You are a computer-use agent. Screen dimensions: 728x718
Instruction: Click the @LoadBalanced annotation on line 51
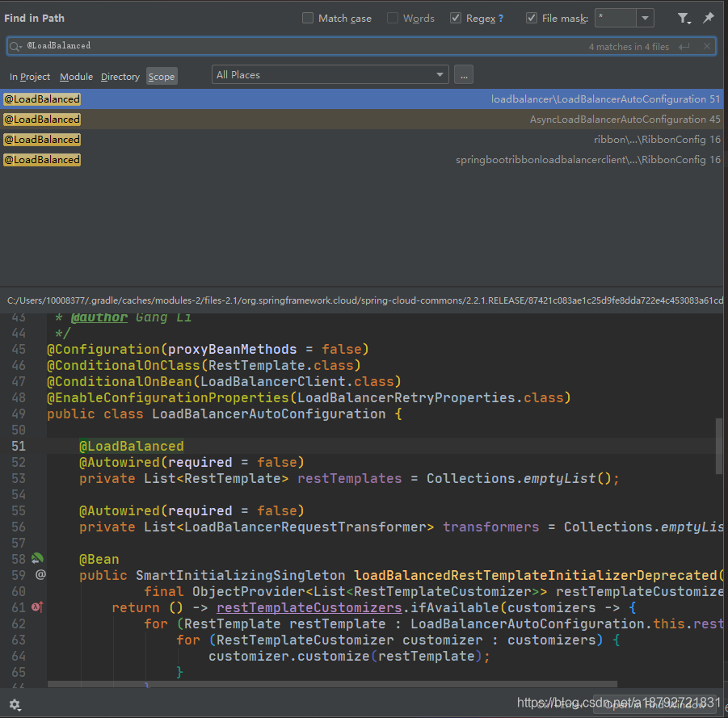[132, 447]
